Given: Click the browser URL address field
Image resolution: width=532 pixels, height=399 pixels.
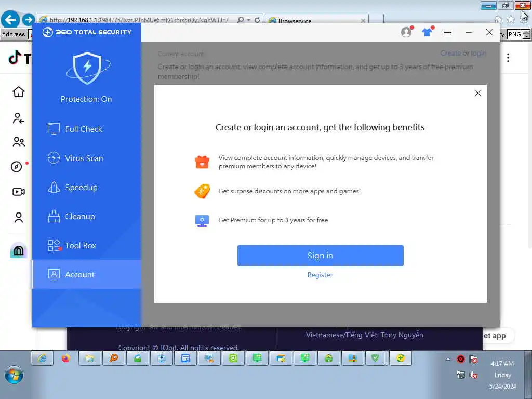Looking at the screenshot, I should click(x=139, y=20).
